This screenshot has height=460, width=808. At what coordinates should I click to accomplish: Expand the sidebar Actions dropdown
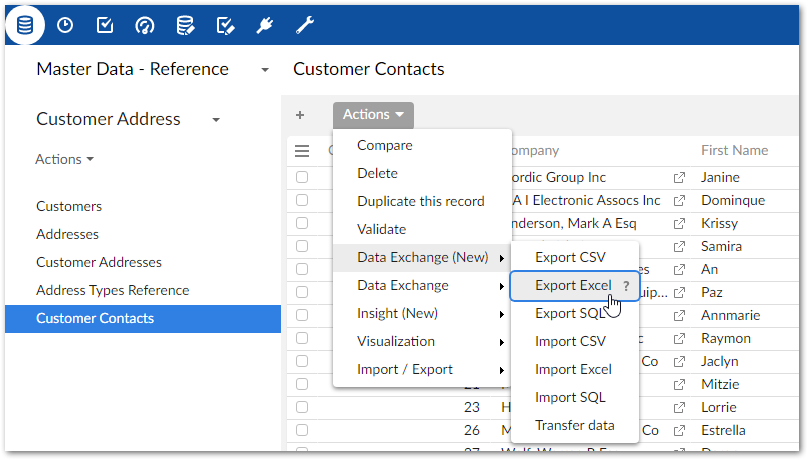click(x=65, y=159)
